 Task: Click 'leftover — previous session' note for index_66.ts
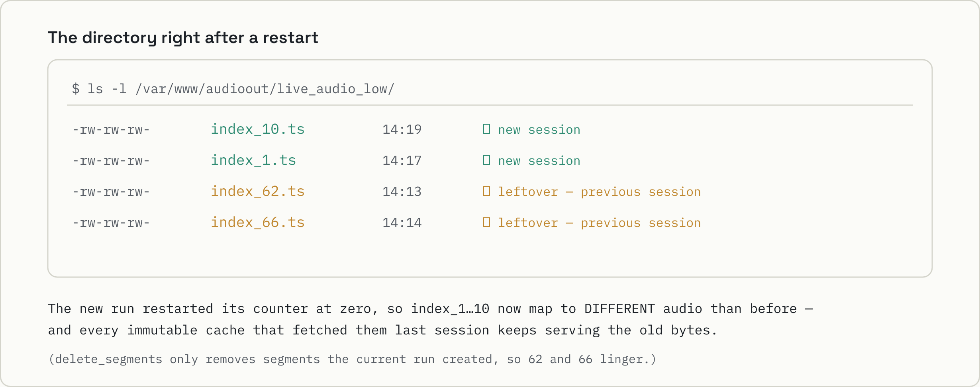pos(599,223)
